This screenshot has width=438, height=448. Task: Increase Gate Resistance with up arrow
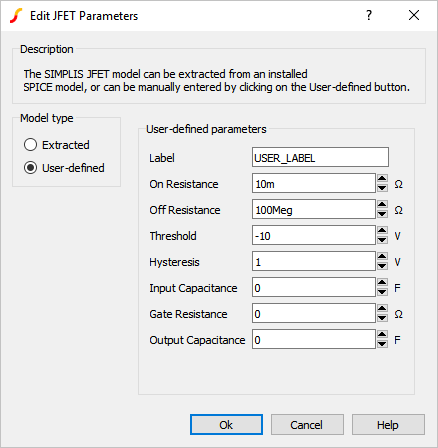click(x=382, y=308)
